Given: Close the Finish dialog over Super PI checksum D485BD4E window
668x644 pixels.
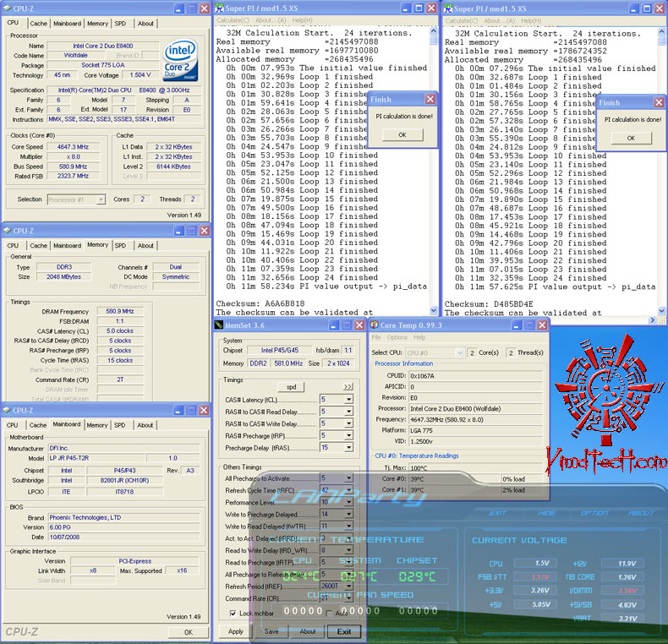Looking at the screenshot, I should pyautogui.click(x=659, y=102).
